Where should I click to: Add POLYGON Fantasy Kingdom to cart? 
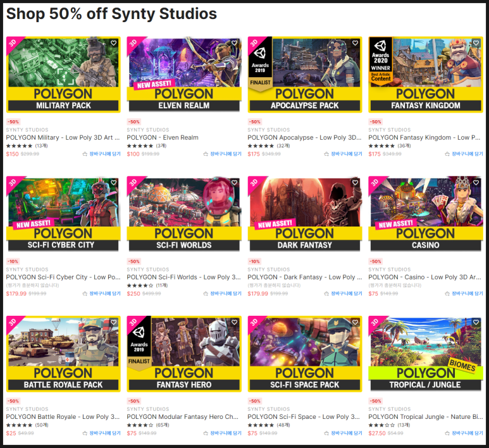coord(464,154)
